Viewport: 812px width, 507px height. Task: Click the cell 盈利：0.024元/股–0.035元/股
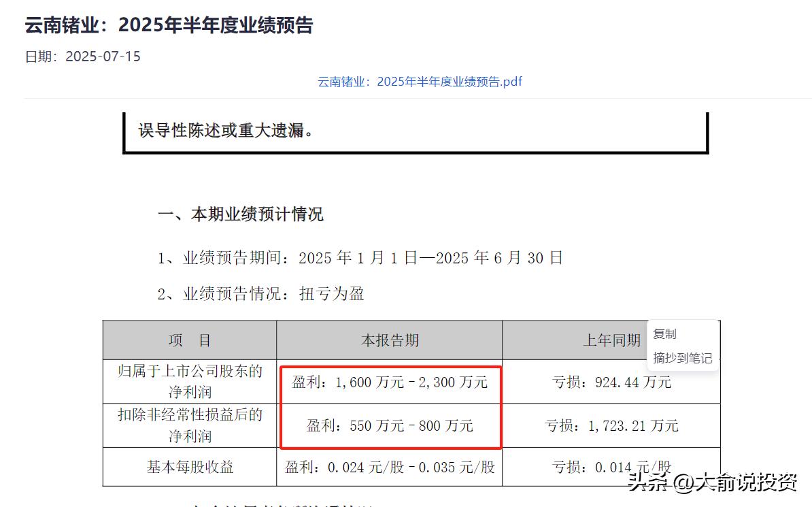(390, 468)
